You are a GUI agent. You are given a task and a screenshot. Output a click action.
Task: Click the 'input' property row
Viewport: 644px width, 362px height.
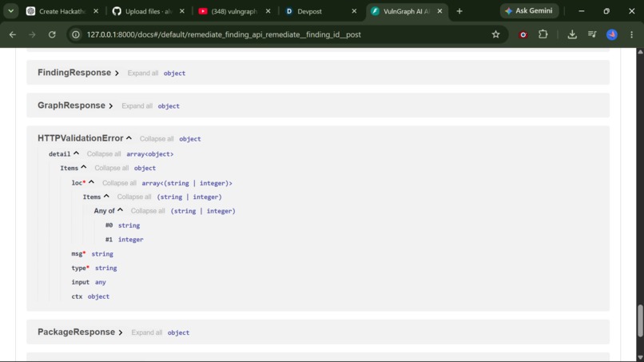[x=89, y=282]
